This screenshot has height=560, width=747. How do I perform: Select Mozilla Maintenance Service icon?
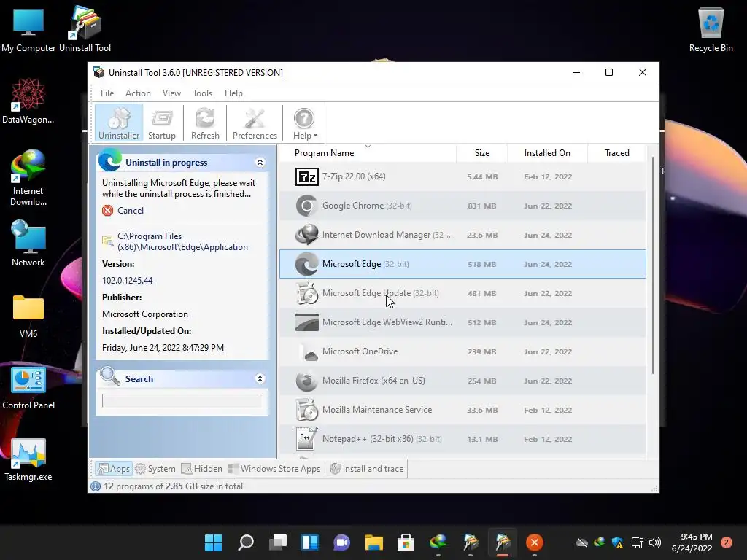(x=307, y=410)
